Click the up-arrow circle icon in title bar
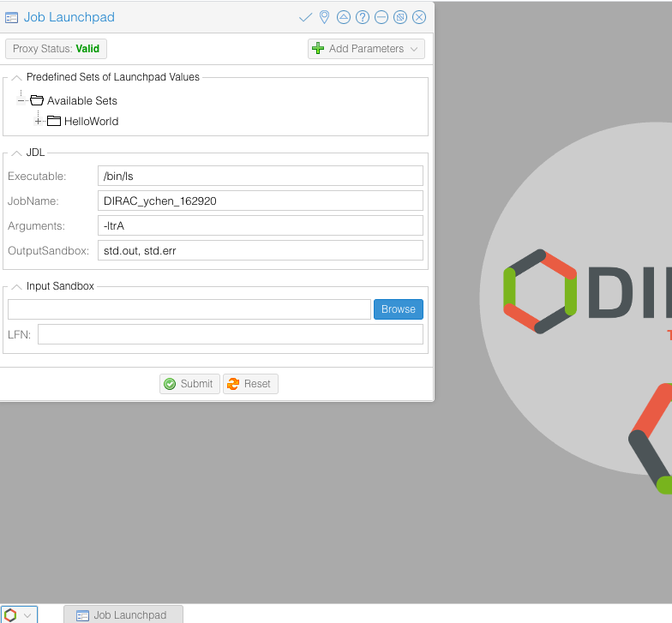The width and height of the screenshot is (672, 623). coord(344,17)
